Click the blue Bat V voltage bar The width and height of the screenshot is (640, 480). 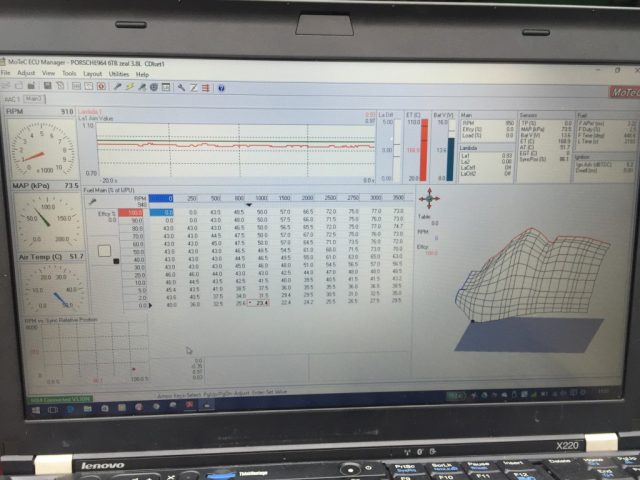450,159
